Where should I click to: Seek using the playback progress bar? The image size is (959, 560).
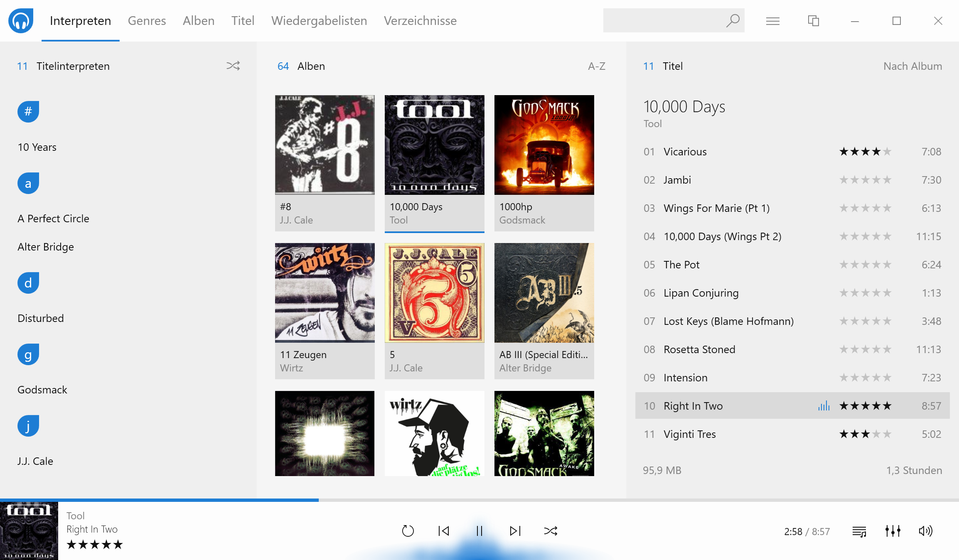click(479, 500)
